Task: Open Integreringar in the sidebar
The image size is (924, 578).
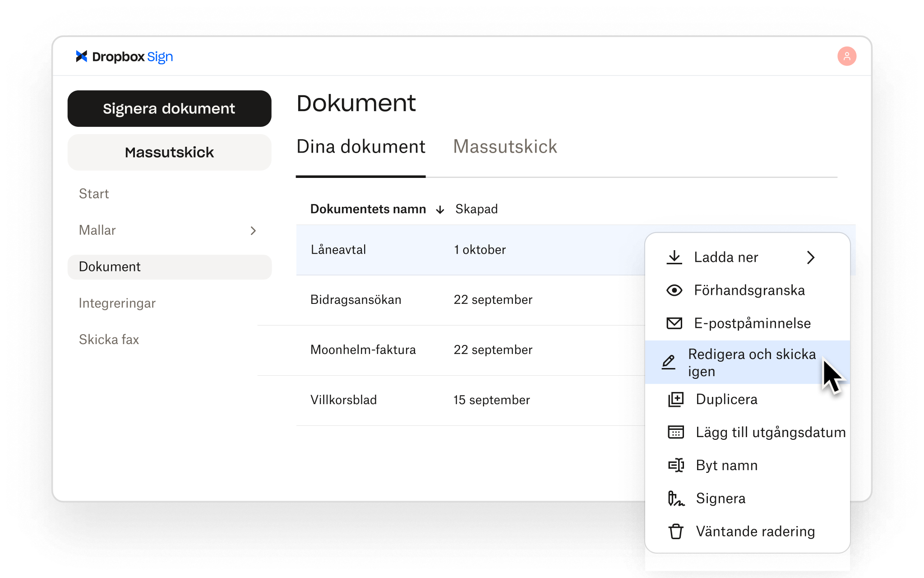Action: click(x=117, y=303)
